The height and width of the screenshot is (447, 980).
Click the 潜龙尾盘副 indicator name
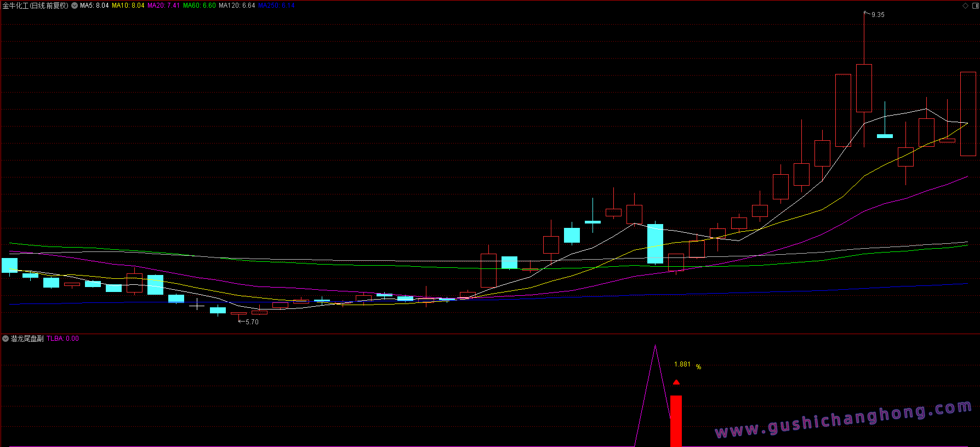click(27, 339)
